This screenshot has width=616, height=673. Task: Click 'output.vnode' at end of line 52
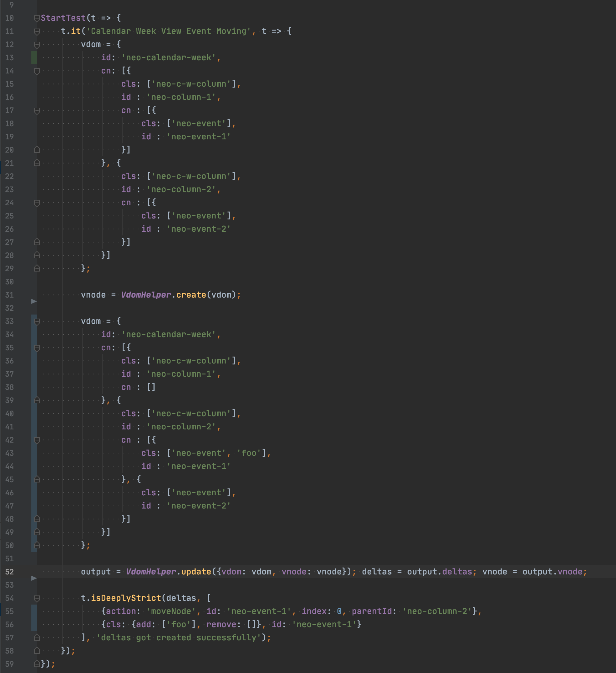point(553,572)
